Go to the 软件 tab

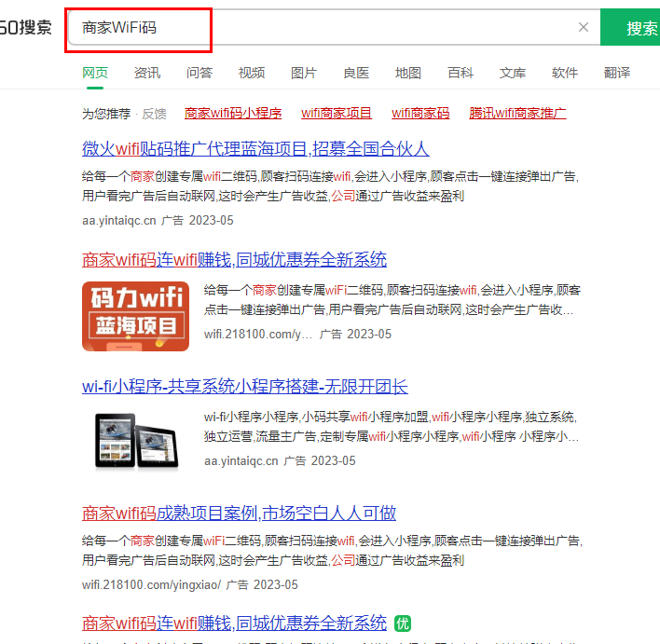[x=565, y=73]
